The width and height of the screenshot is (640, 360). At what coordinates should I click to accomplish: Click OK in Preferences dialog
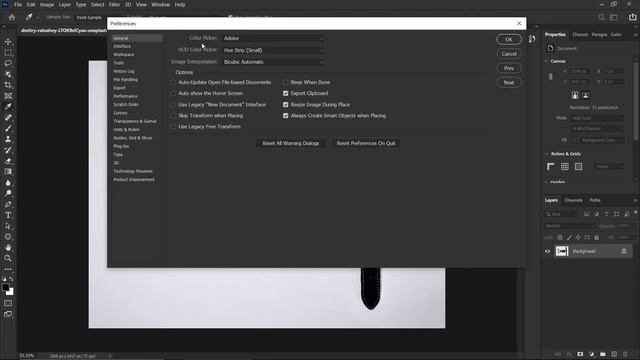pos(509,39)
